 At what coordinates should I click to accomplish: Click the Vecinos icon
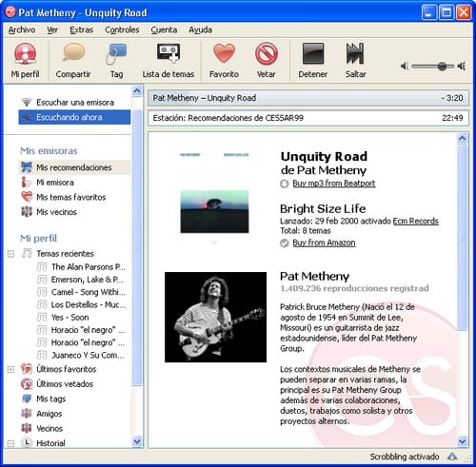click(x=27, y=428)
